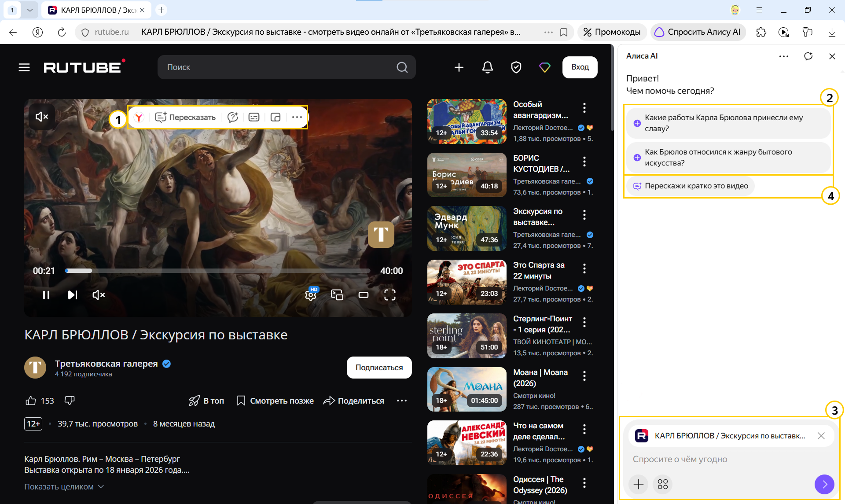Viewport: 845px width, 504px height.
Task: Open video quality settings gear
Action: click(x=311, y=294)
